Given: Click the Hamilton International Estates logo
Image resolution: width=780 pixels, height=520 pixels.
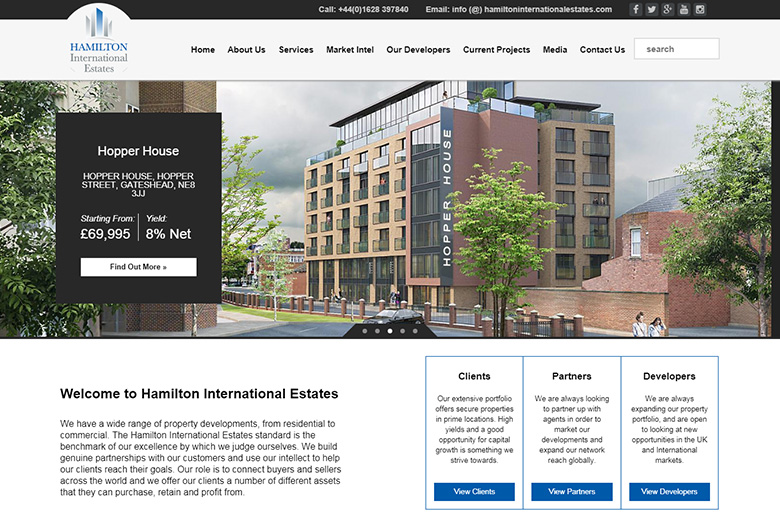Looking at the screenshot, I should 98,41.
